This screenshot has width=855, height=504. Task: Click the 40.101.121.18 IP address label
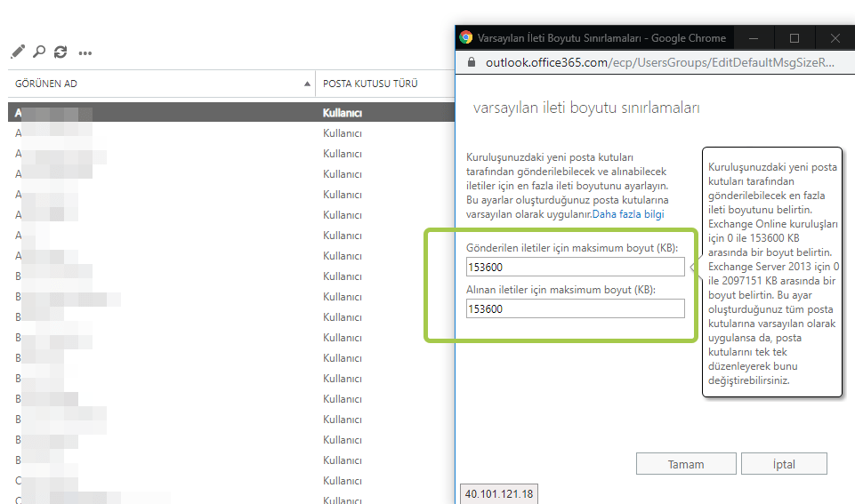[499, 493]
